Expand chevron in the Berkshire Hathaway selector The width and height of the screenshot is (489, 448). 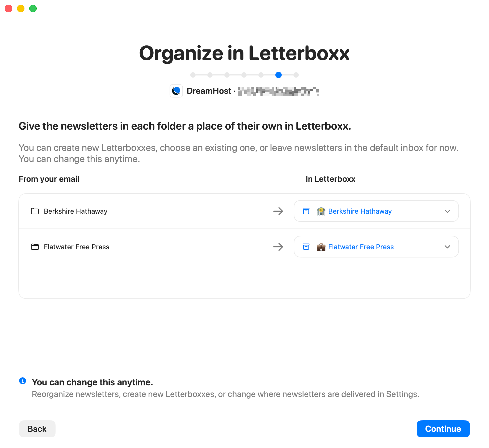[447, 211]
